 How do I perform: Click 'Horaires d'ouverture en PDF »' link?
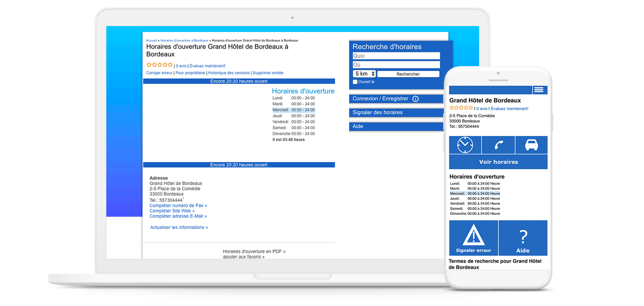[x=254, y=252]
